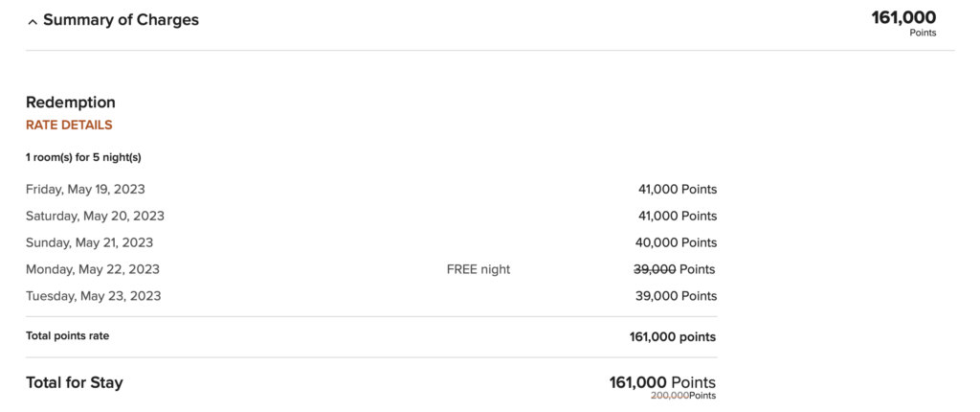Select the Redemption section heading
Screen dimensions: 980x412
pyautogui.click(x=71, y=103)
